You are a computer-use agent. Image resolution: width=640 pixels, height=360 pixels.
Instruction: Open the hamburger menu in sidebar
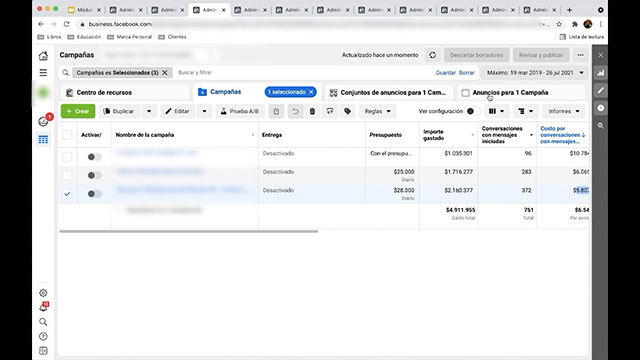(43, 73)
